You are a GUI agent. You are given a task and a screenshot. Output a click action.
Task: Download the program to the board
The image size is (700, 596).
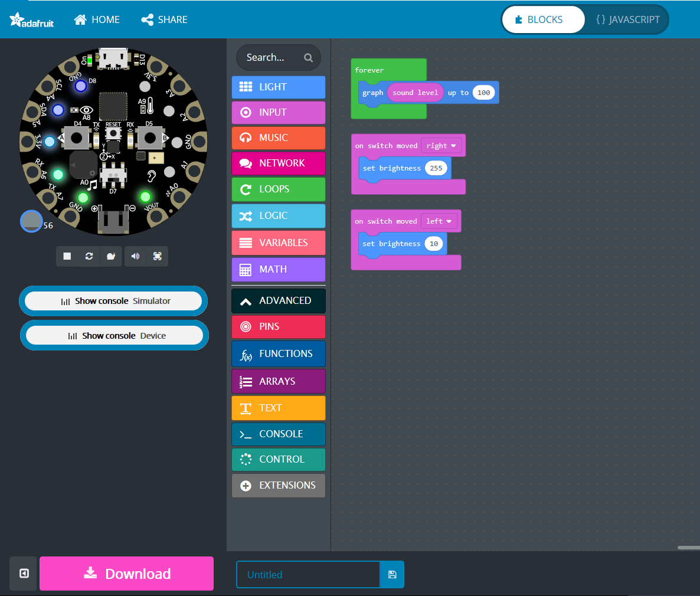[x=126, y=573]
